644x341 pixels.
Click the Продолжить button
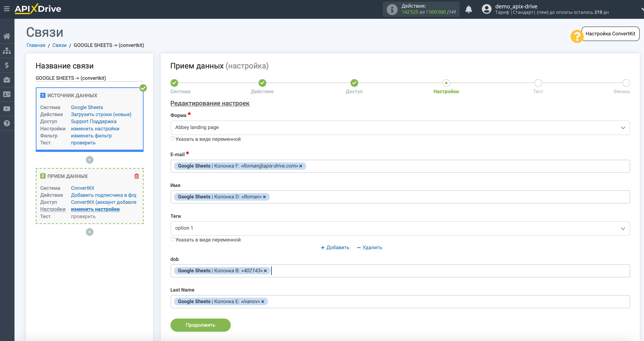pos(200,325)
